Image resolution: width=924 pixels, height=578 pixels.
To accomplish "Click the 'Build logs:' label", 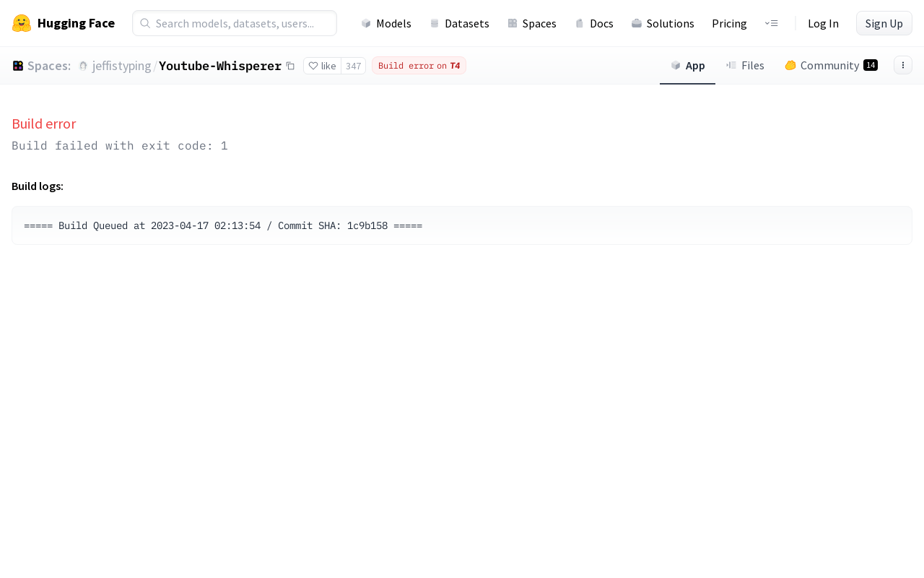I will click(38, 186).
